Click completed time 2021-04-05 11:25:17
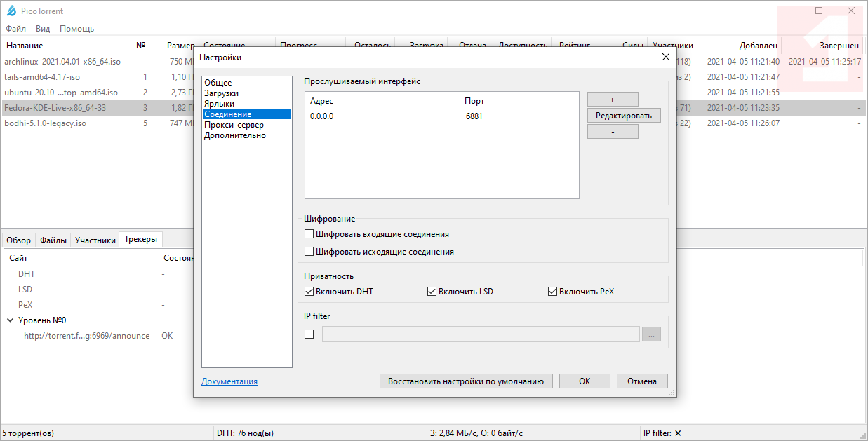Image resolution: width=868 pixels, height=441 pixels. click(824, 62)
